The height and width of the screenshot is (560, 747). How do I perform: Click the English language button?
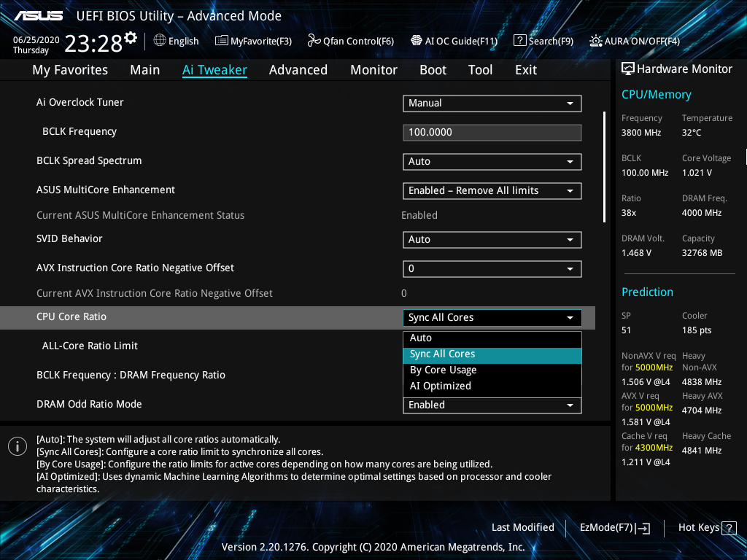point(177,41)
